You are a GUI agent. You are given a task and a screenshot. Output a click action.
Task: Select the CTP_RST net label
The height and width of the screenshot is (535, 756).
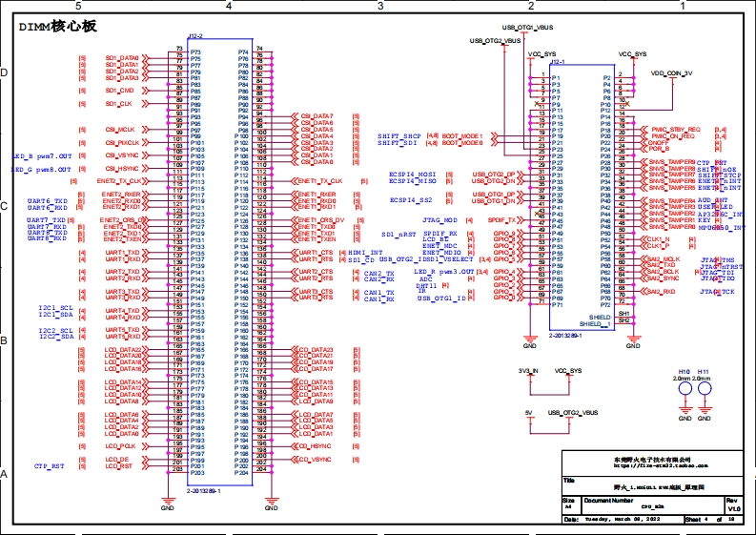pos(49,466)
